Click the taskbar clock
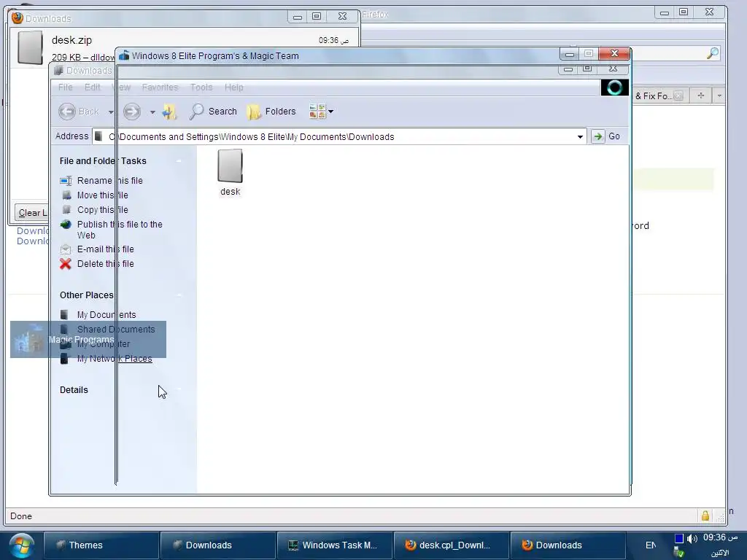 click(x=720, y=537)
